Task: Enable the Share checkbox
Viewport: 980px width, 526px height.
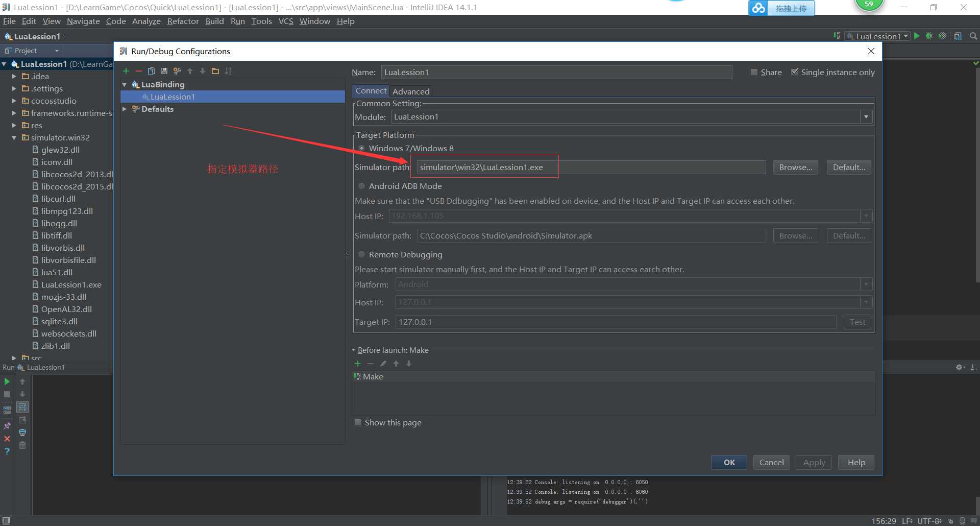Action: 754,72
